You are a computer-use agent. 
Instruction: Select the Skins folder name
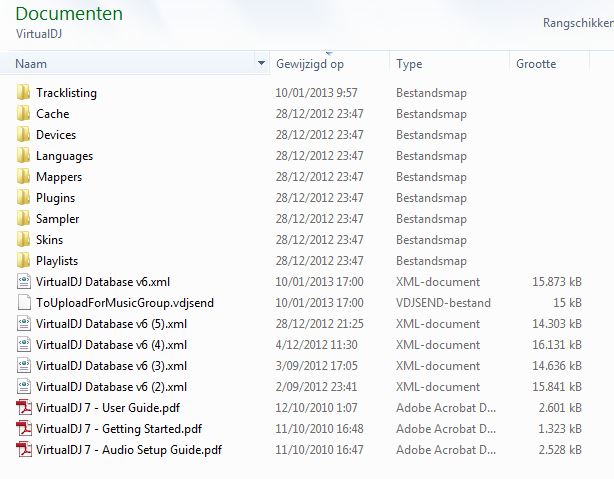pos(49,240)
